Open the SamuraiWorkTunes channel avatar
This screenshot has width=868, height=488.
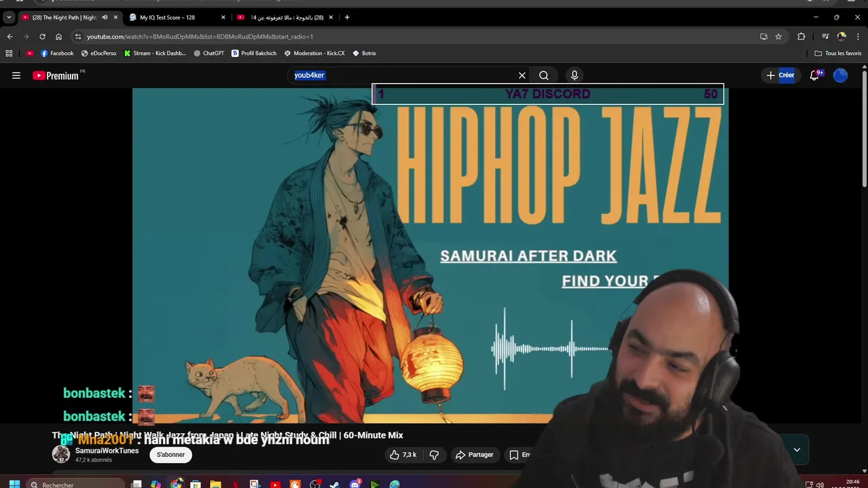pyautogui.click(x=61, y=454)
